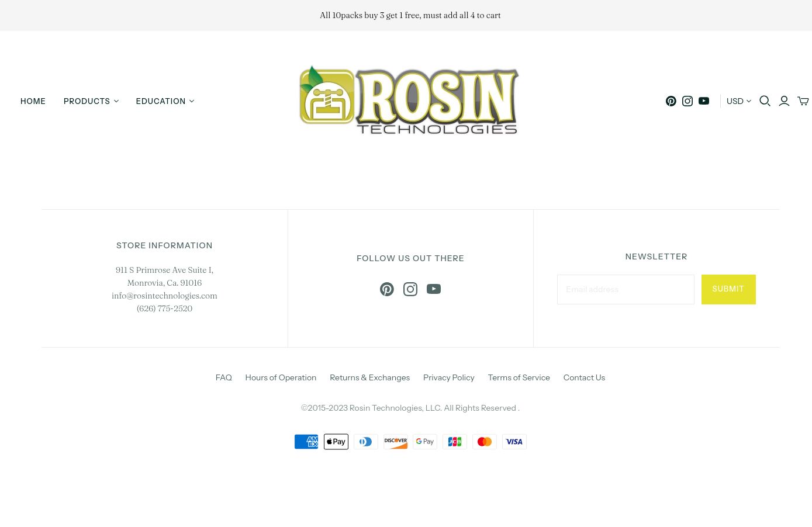Image resolution: width=812 pixels, height=527 pixels.
Task: Open the Returns & Exchanges link
Action: [x=369, y=377]
